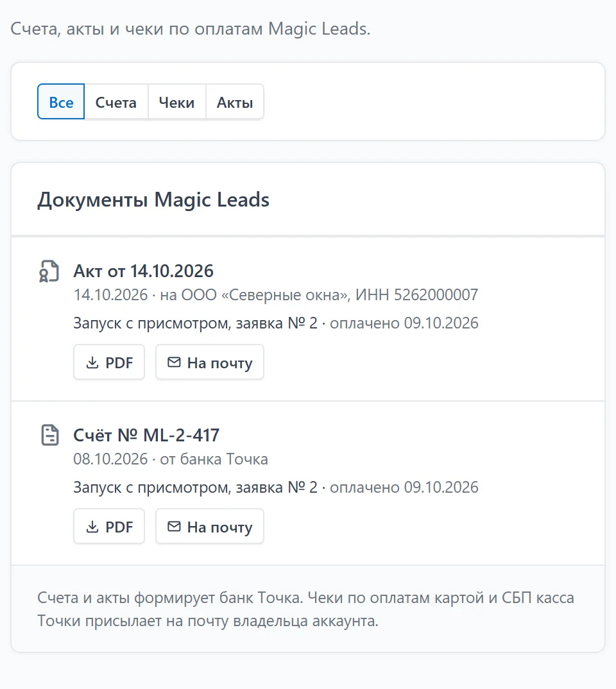Click "Документы Magic Leads" heading
This screenshot has height=689, width=616.
tap(153, 200)
